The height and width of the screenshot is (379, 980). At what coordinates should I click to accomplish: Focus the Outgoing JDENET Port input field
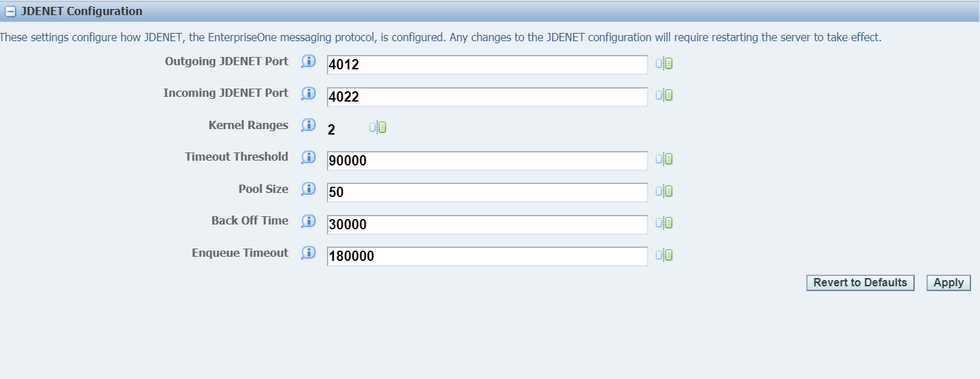(x=486, y=65)
